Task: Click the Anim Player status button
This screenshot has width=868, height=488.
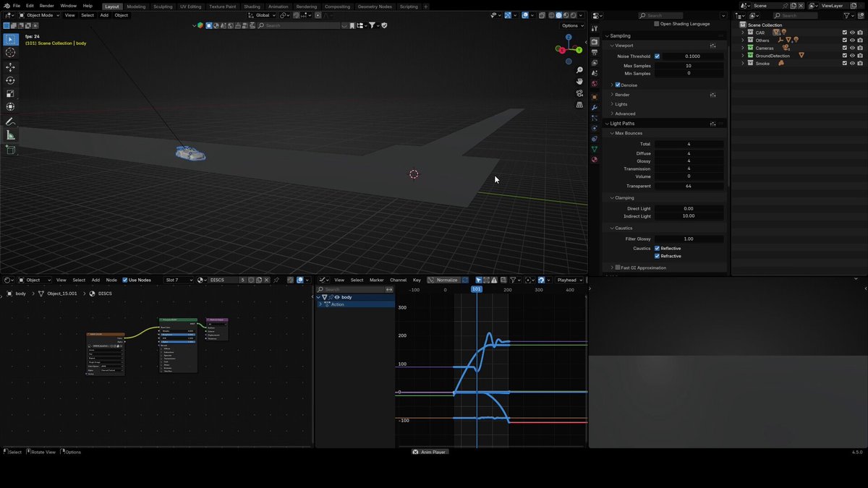Action: (x=430, y=452)
